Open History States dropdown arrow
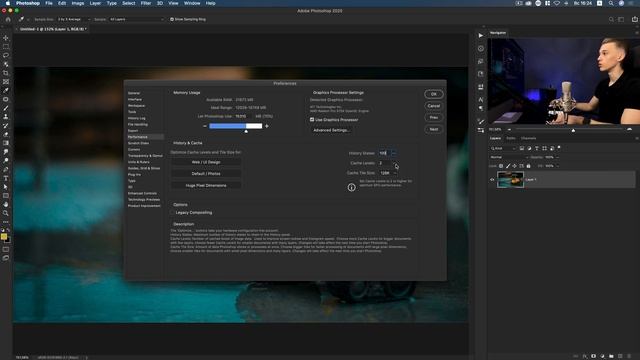The image size is (640, 360). (394, 153)
